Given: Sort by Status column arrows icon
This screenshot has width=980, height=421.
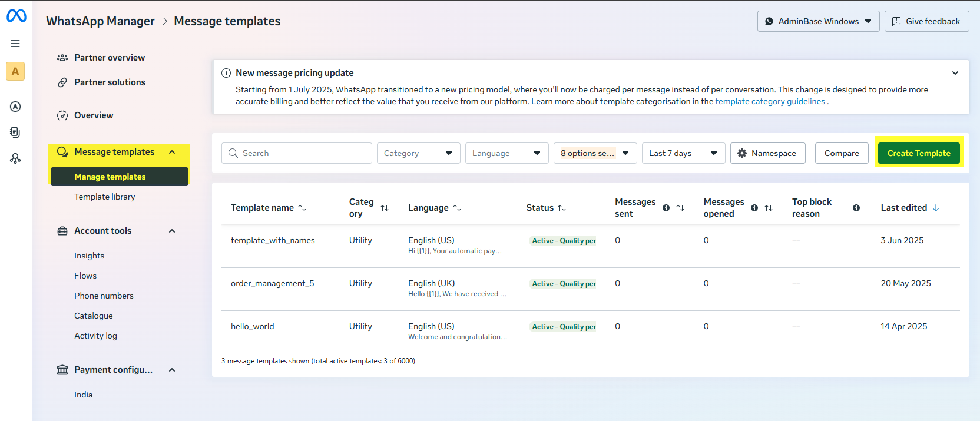Looking at the screenshot, I should (562, 208).
